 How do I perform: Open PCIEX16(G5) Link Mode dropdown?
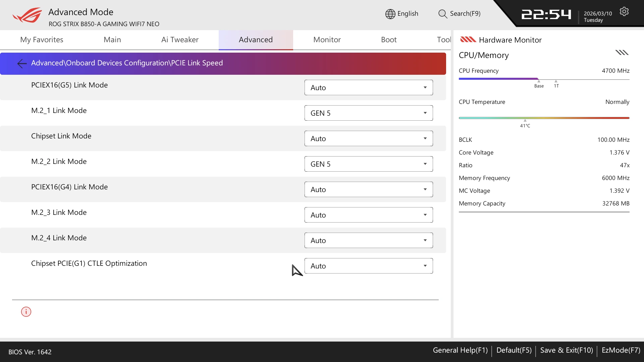tap(368, 87)
